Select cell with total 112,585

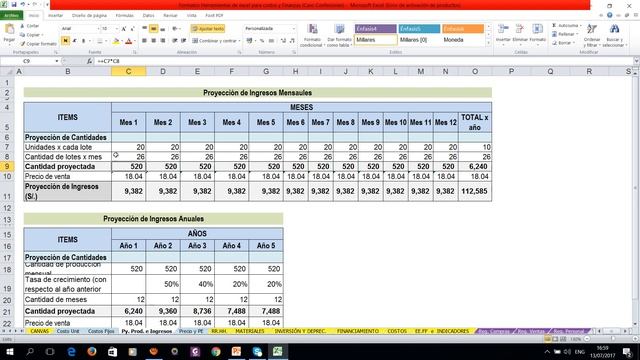click(475, 191)
